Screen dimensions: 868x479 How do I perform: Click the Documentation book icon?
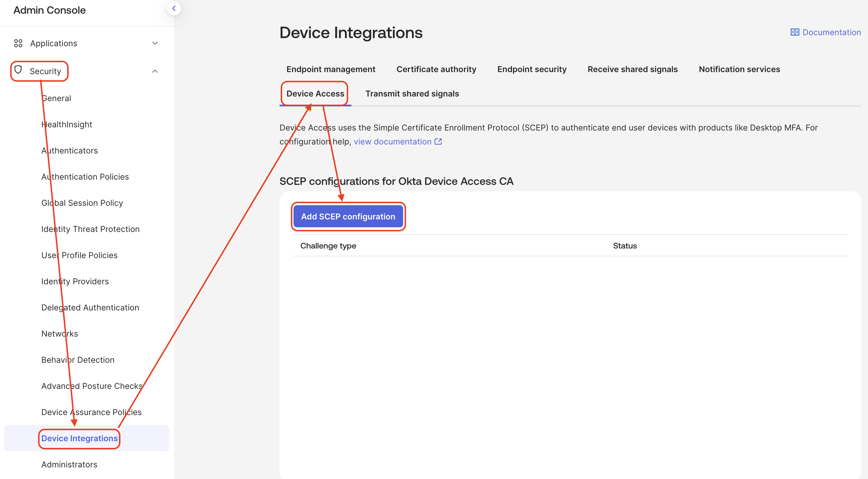click(x=794, y=32)
